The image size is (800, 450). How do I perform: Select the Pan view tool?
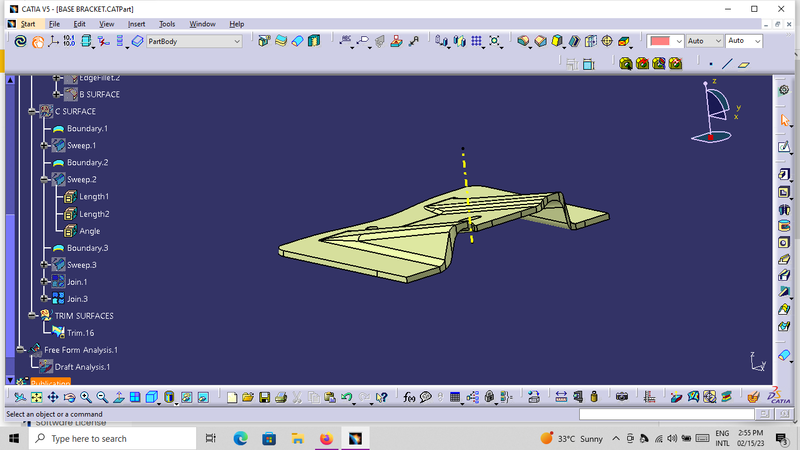click(53, 397)
